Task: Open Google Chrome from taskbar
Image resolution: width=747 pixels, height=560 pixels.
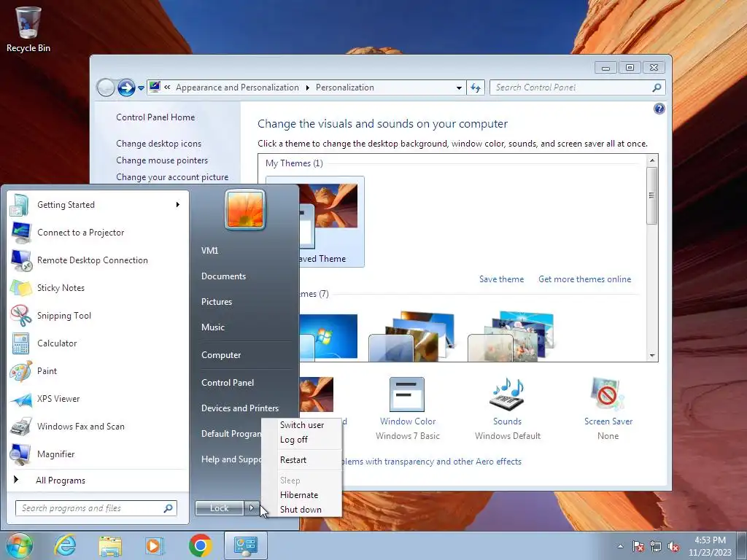Action: [x=201, y=545]
